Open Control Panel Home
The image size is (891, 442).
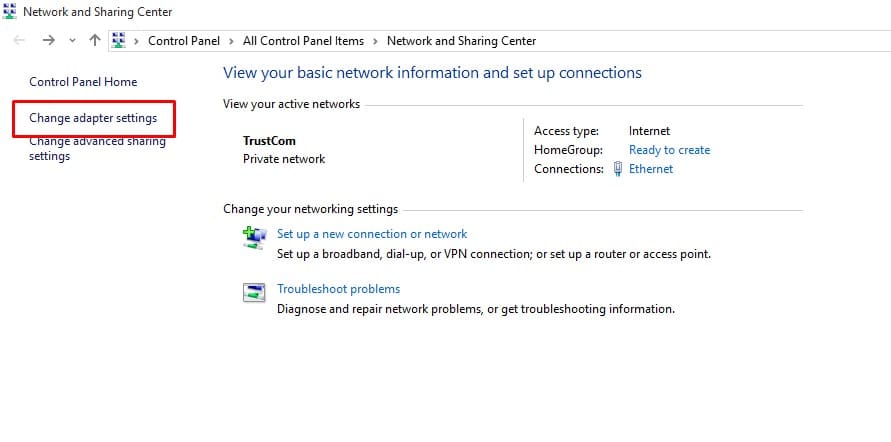point(83,82)
